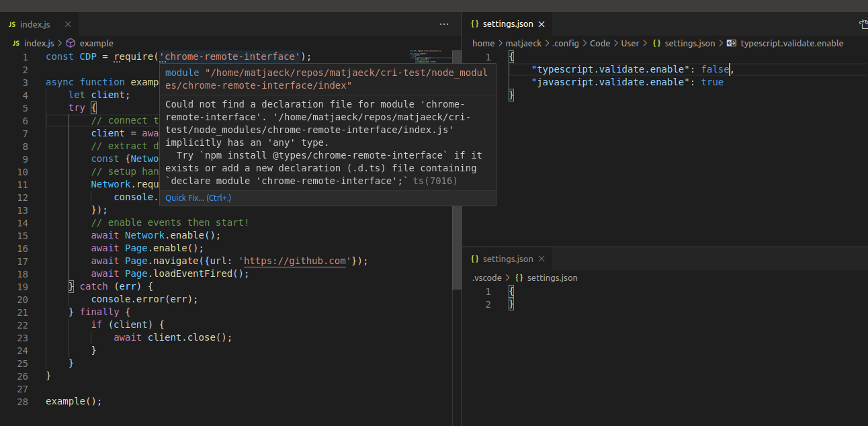The width and height of the screenshot is (868, 426).
Task: Select the upper settings.json editor tab
Action: click(x=508, y=24)
